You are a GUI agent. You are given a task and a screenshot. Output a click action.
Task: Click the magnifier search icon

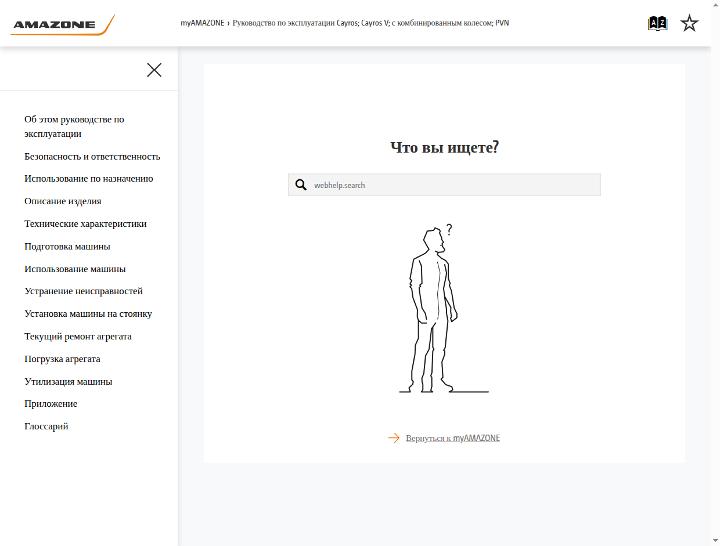[301, 185]
